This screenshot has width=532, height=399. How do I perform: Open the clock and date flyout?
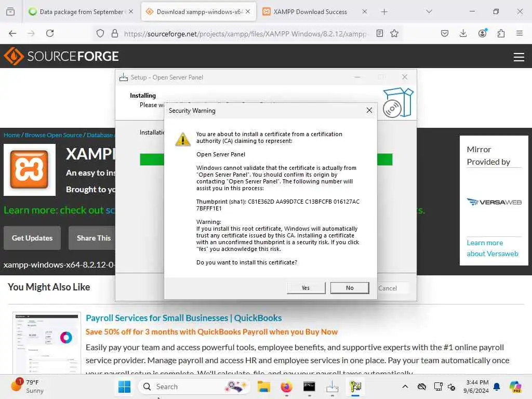476,387
